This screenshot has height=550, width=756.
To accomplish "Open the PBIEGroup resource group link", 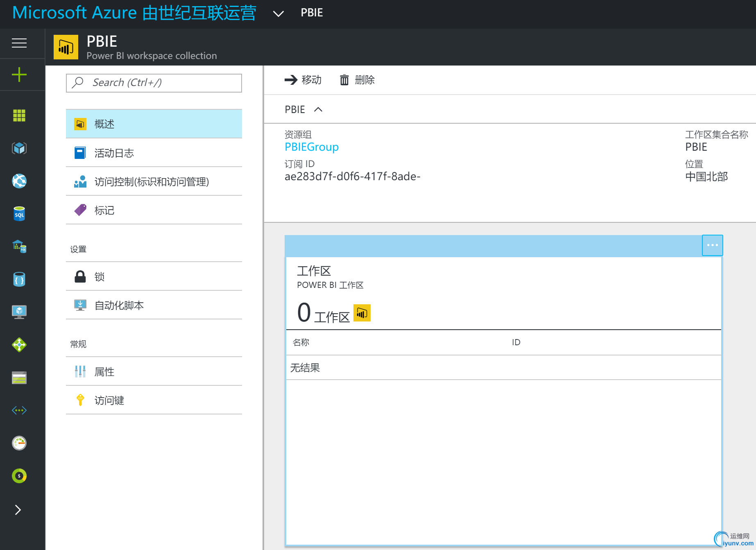I will tap(312, 147).
